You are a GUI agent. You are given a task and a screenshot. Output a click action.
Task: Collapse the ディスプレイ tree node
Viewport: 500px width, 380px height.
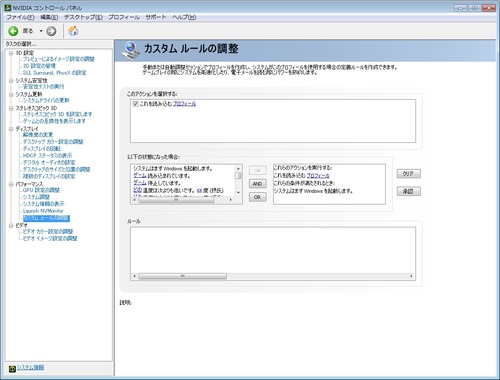point(11,129)
